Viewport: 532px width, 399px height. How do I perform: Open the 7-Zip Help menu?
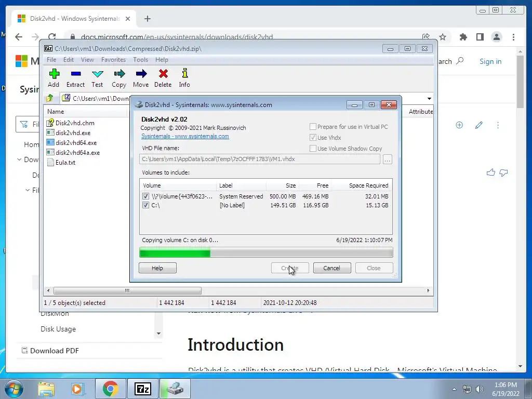click(162, 60)
